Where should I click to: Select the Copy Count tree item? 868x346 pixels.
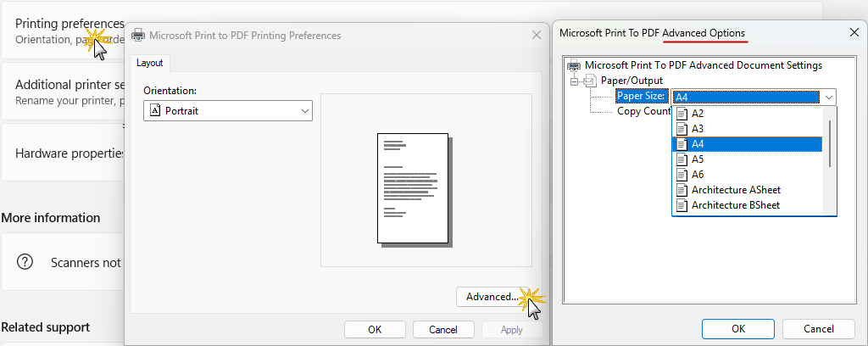click(643, 111)
